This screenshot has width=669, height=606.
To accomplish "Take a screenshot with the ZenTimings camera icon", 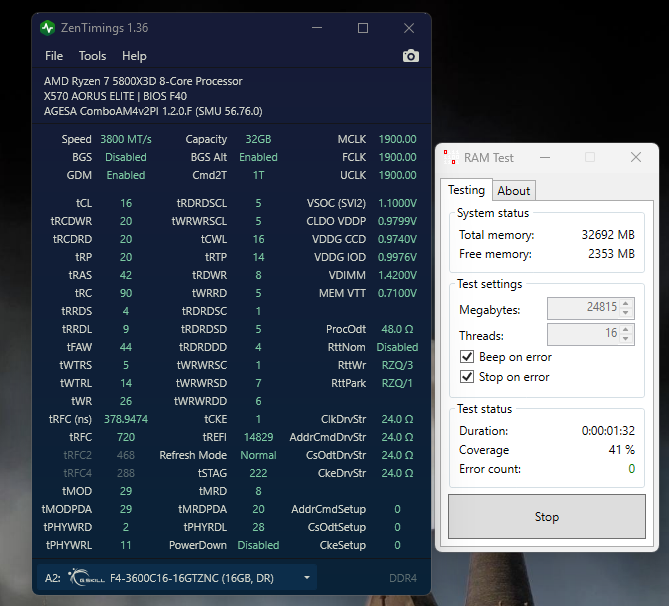I will tap(410, 56).
